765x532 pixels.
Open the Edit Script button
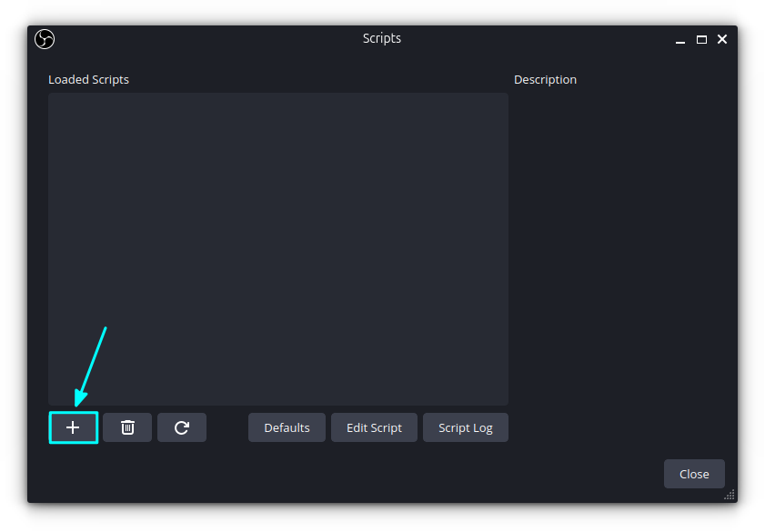[x=374, y=427]
